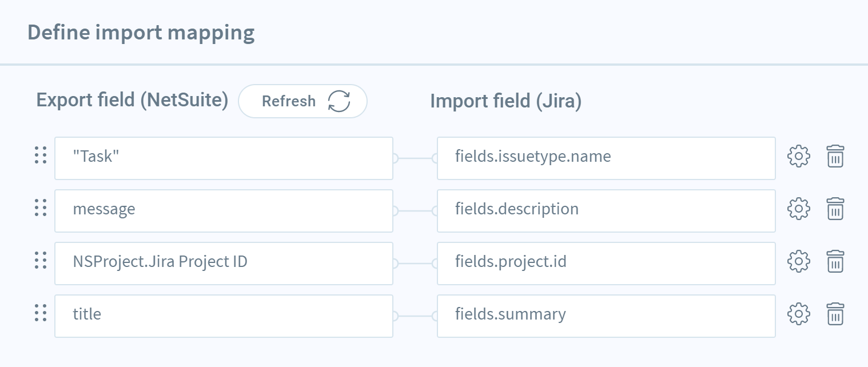Edit the fields.description import field

(606, 211)
